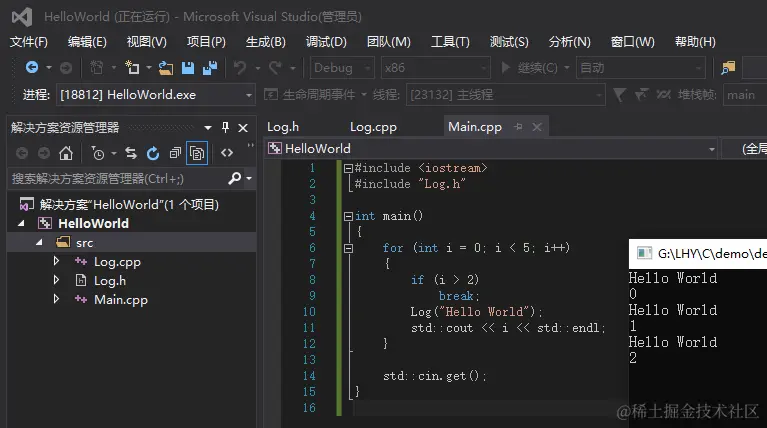Open the 编辑(E) menu
Image resolution: width=767 pixels, height=428 pixels.
point(87,42)
